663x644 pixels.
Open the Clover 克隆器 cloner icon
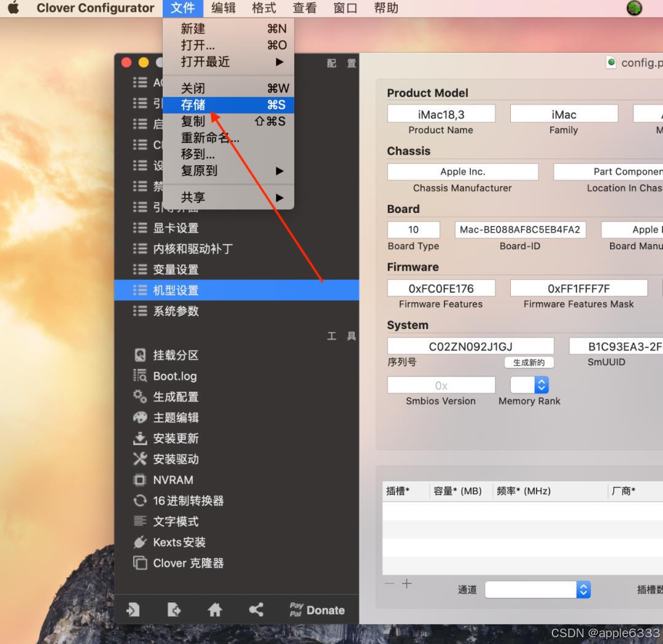tap(141, 563)
